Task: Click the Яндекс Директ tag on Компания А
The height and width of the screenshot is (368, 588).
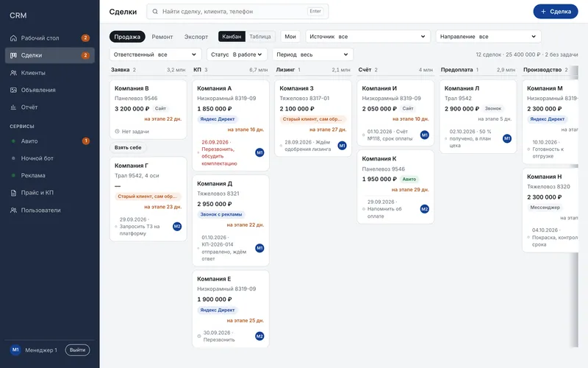Action: [x=217, y=118]
